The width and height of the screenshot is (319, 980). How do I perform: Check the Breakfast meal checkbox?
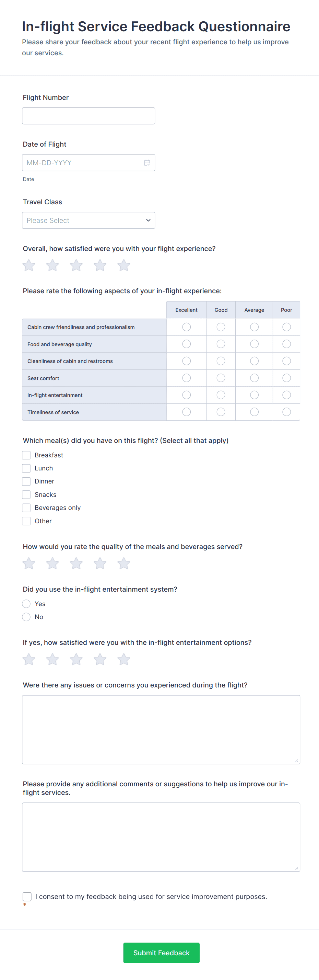point(26,455)
